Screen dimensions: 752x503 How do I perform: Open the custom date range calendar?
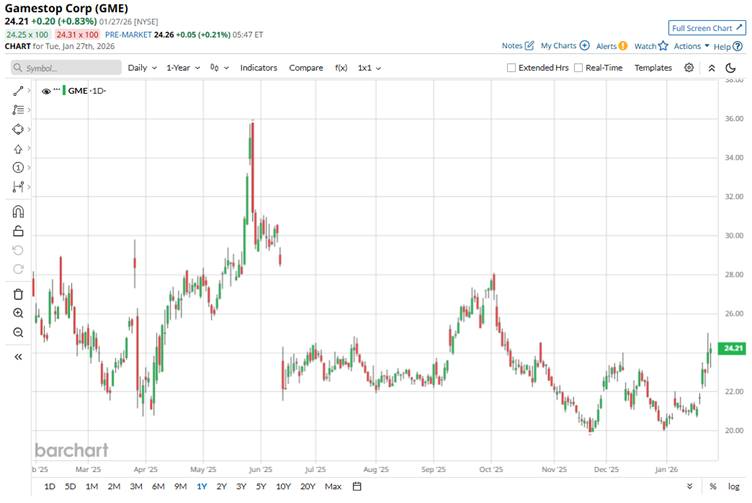tap(357, 486)
